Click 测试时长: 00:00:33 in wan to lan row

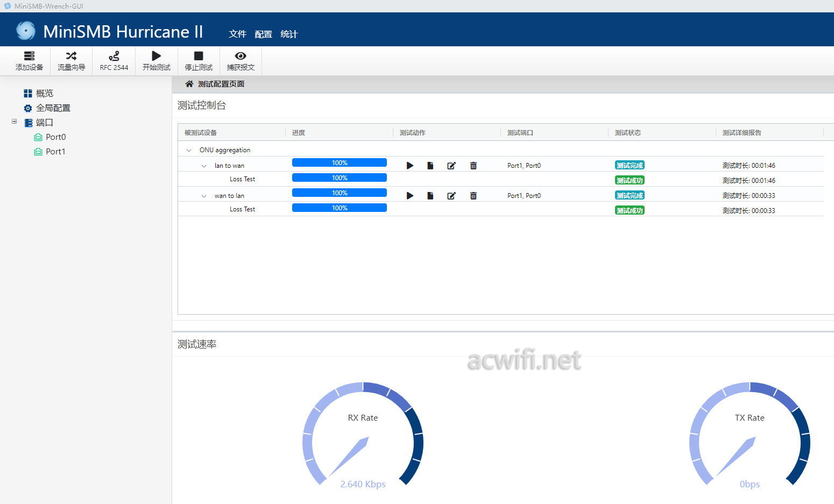[x=749, y=196]
